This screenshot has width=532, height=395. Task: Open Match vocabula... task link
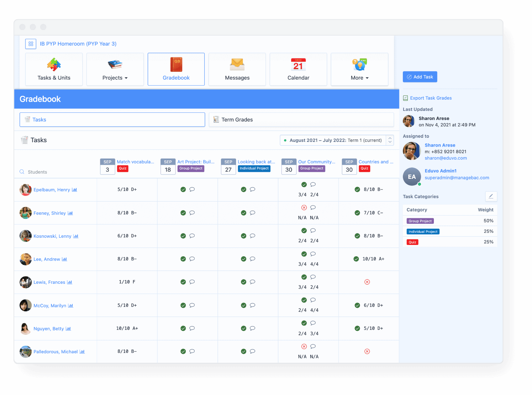click(x=135, y=162)
